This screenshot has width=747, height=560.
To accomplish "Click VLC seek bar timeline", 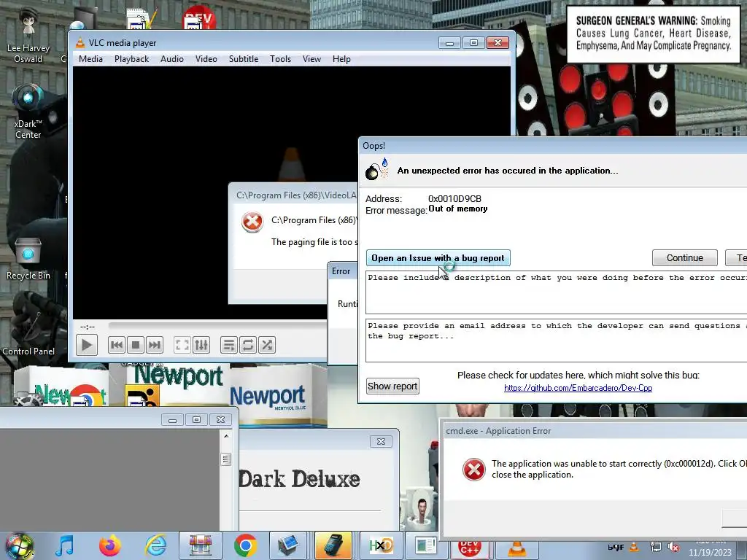I will click(x=217, y=326).
